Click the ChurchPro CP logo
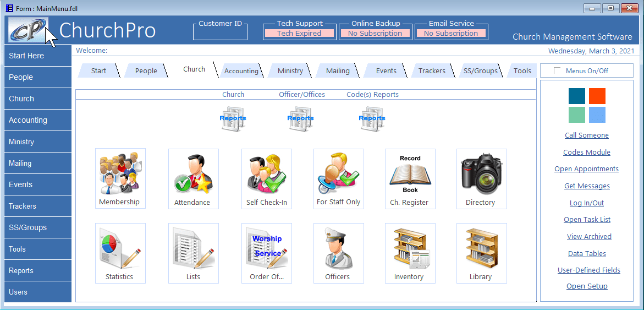644x310 pixels. (x=29, y=30)
